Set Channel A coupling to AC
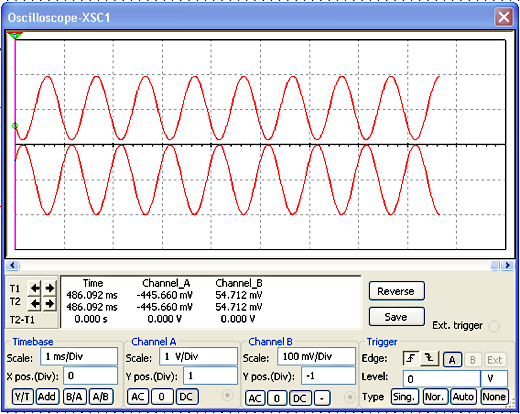 point(138,397)
